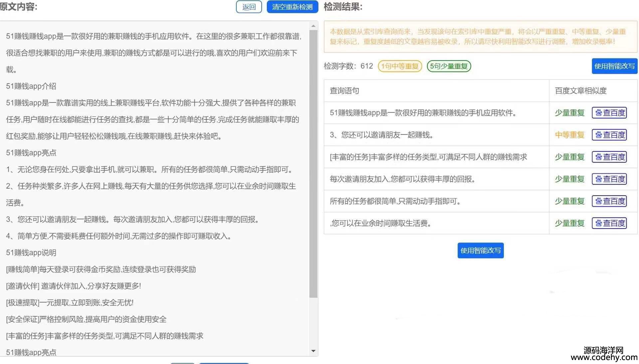The width and height of the screenshot is (639, 364).
Task: Click the orange notice box about 索引库
Action: tap(481, 37)
